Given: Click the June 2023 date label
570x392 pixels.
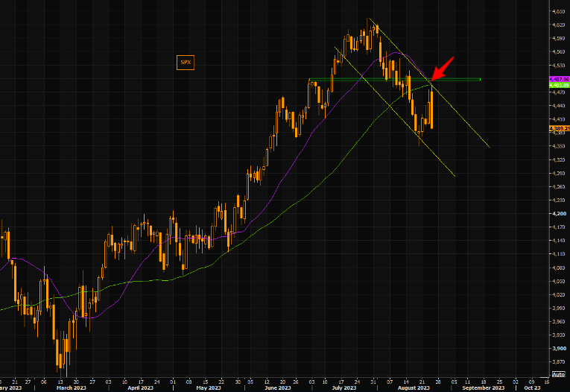Looking at the screenshot, I should 278,388.
